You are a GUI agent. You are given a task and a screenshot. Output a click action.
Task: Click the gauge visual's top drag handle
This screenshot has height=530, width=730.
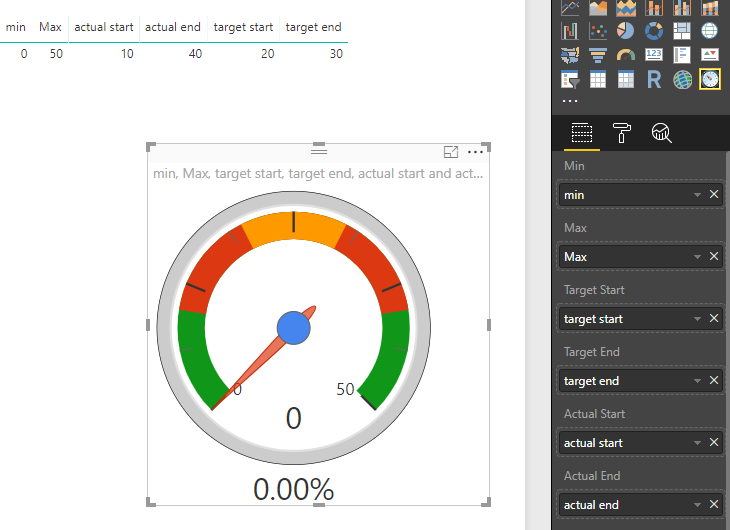319,151
